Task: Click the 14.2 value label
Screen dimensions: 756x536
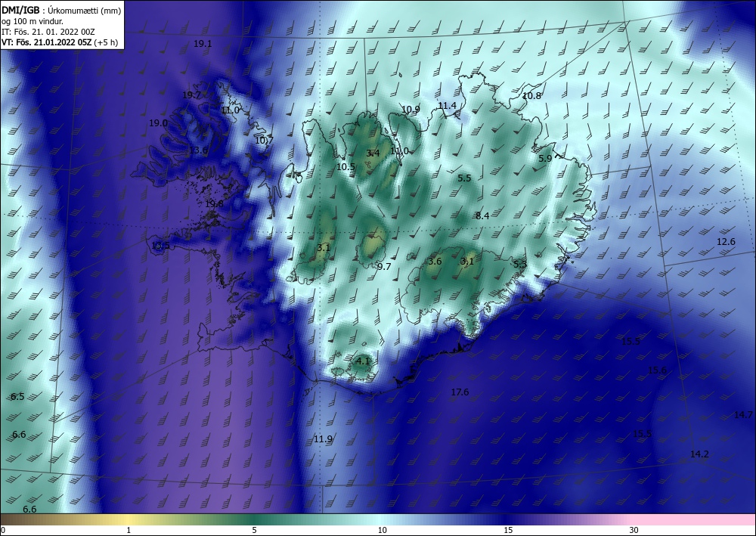Action: click(x=699, y=454)
